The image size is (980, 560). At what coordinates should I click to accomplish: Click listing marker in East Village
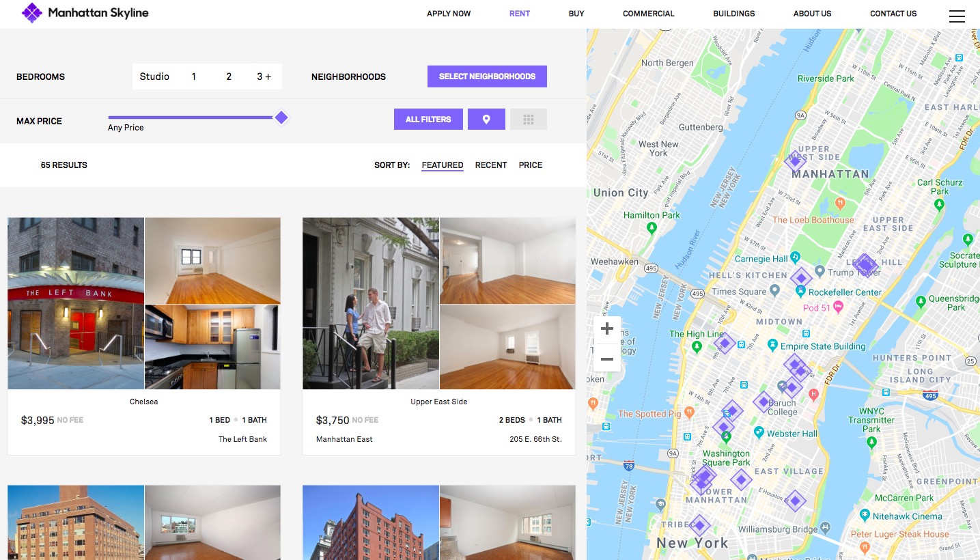point(741,479)
